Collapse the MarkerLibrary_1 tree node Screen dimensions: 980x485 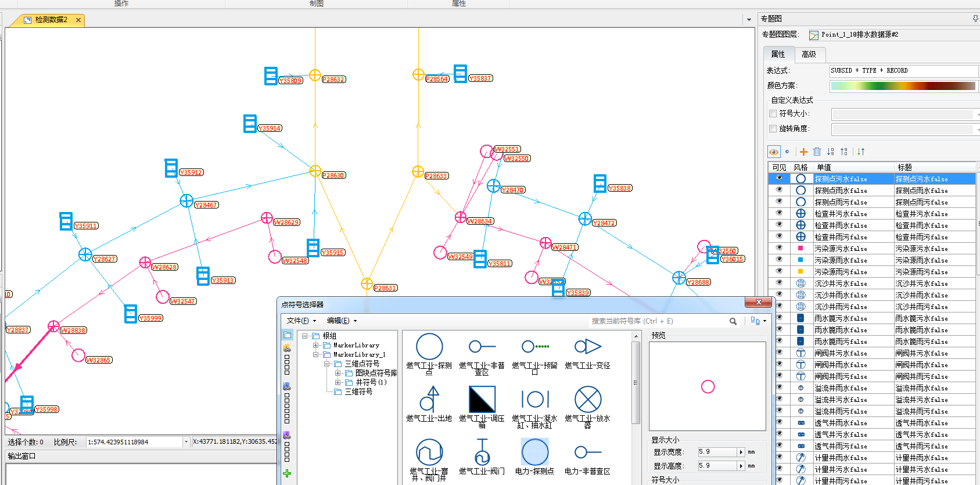tap(315, 354)
